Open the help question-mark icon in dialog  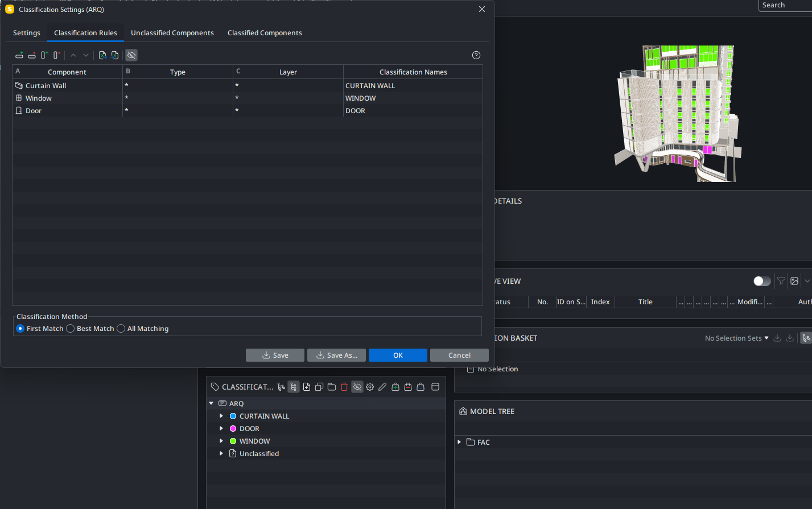pos(476,55)
